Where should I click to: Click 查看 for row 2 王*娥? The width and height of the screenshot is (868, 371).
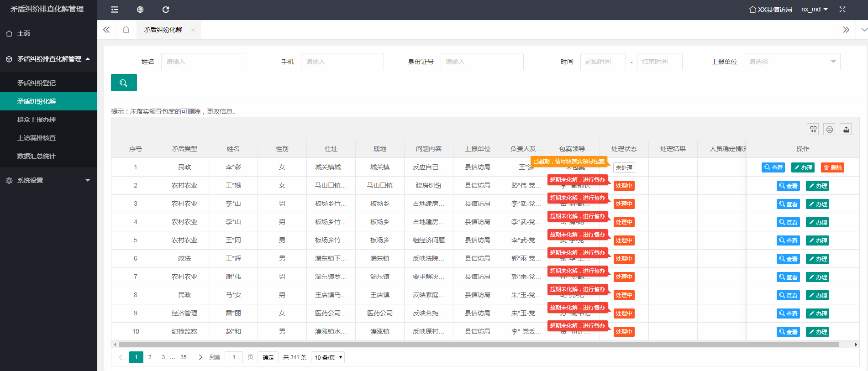[788, 186]
